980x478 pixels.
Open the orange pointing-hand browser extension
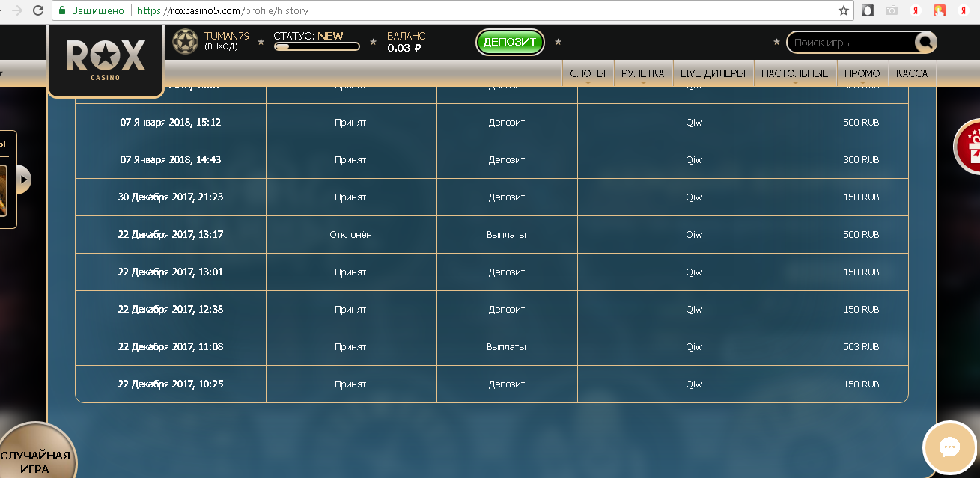point(940,11)
